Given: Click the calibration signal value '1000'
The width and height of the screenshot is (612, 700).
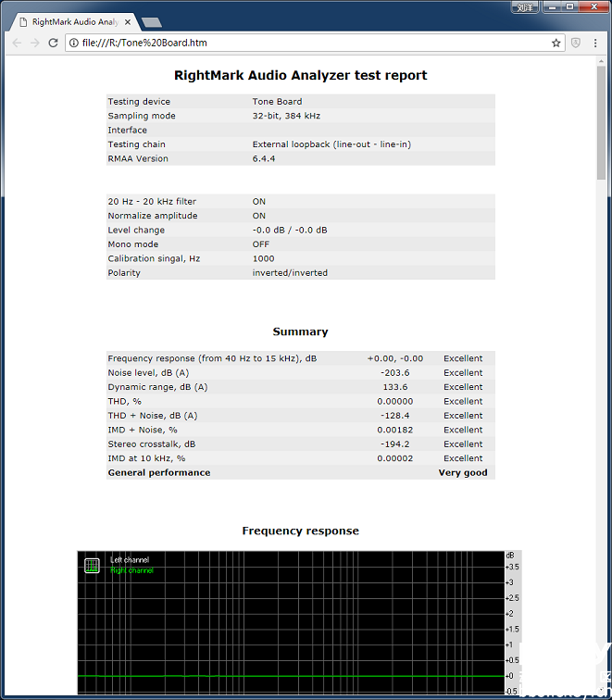Looking at the screenshot, I should click(263, 258).
